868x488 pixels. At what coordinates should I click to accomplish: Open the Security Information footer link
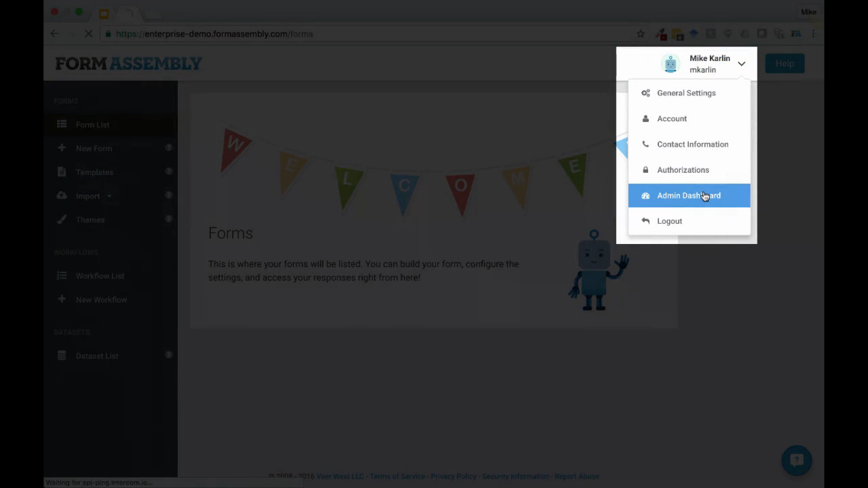tap(515, 477)
